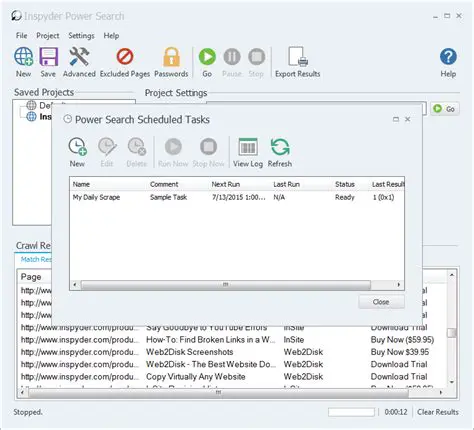This screenshot has width=474, height=430.
Task: Click the small Go button beside URL field
Action: pyautogui.click(x=445, y=109)
